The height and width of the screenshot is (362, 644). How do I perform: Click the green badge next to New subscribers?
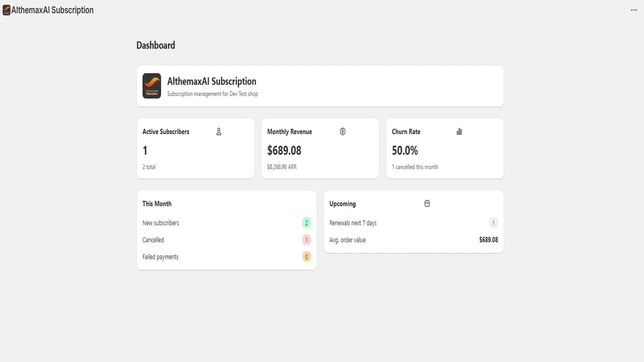tap(306, 222)
